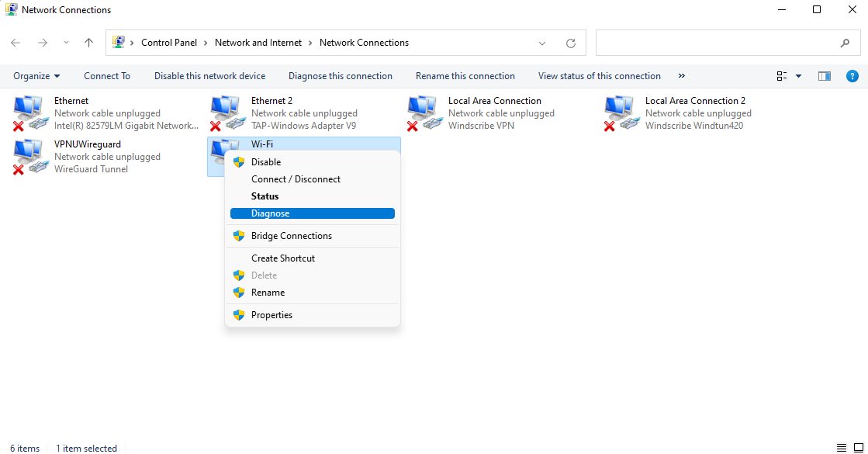Click the refresh icon in address bar
The height and width of the screenshot is (454, 868).
[x=571, y=43]
